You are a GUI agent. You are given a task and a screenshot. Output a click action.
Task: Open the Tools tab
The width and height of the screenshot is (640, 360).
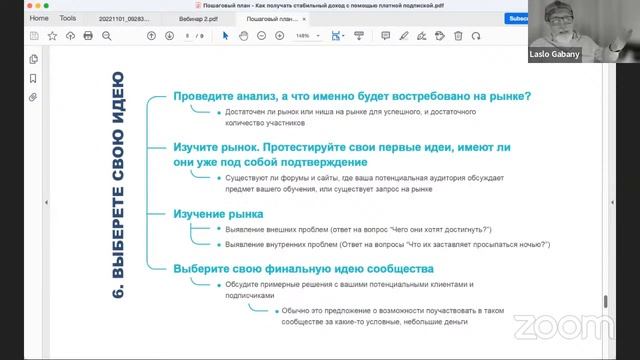[68, 18]
